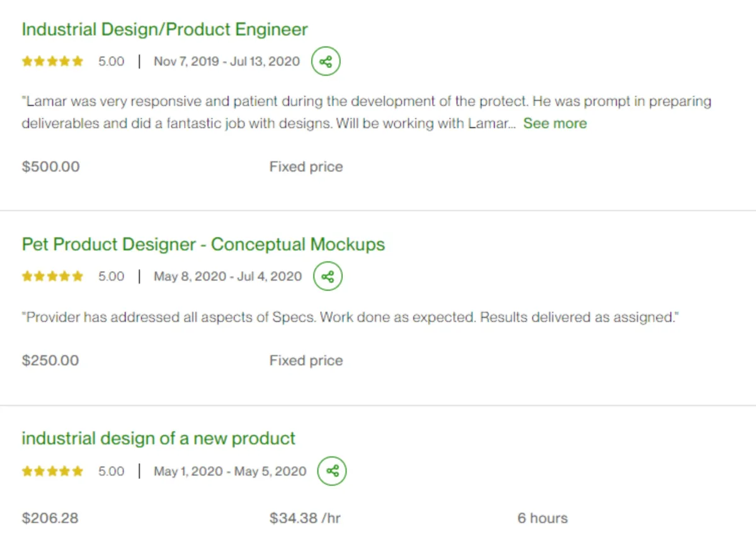Share the Industrial Design/Product Engineer job
The width and height of the screenshot is (756, 557).
pos(326,62)
